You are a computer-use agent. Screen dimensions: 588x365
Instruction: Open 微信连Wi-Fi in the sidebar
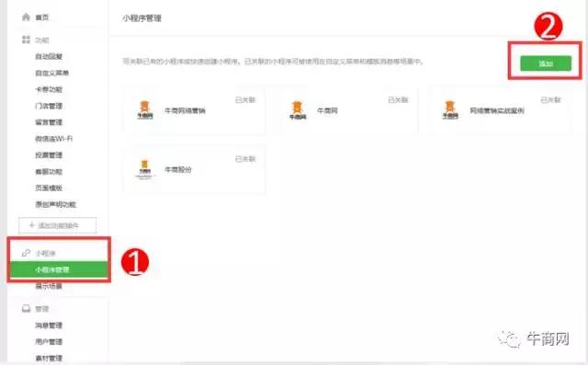click(54, 139)
